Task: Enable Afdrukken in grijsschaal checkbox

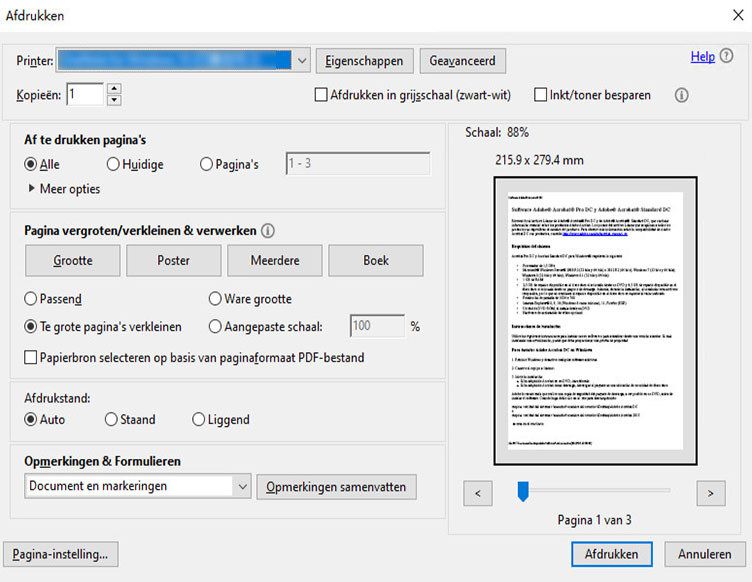Action: [321, 95]
